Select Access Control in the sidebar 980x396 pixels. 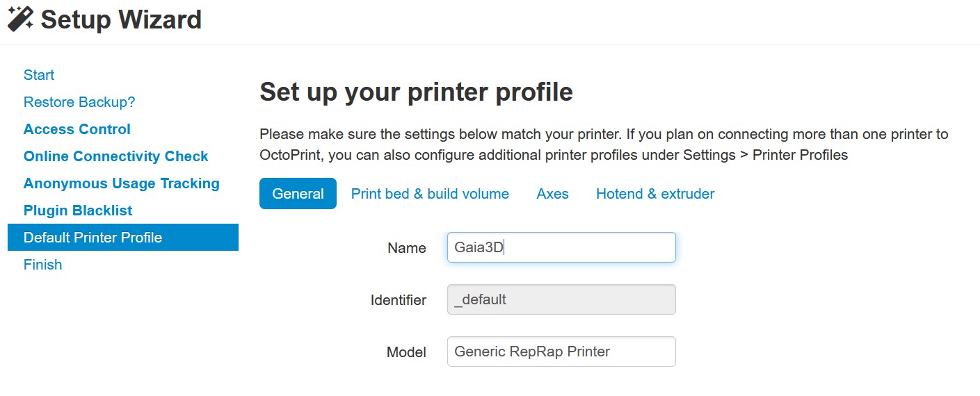(x=77, y=129)
